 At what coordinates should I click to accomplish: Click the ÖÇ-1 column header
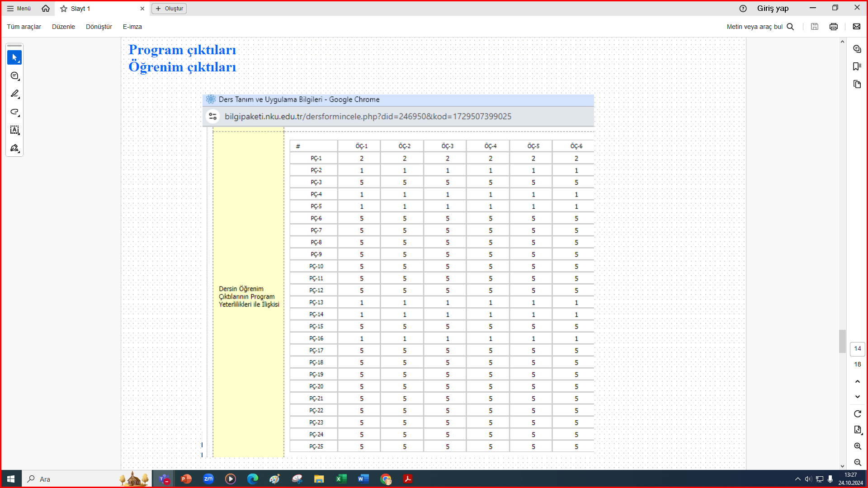pos(362,146)
